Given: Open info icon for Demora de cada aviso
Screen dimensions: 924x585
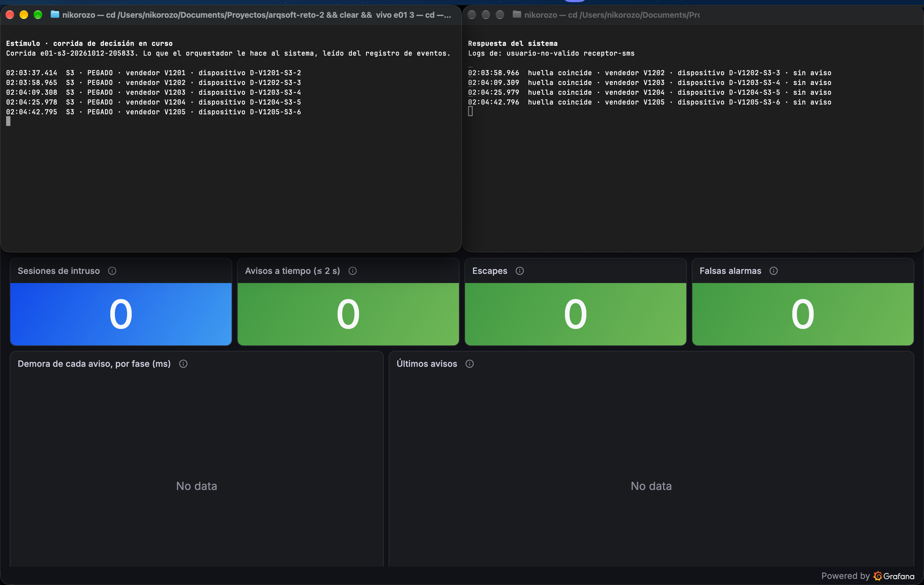Looking at the screenshot, I should [183, 364].
